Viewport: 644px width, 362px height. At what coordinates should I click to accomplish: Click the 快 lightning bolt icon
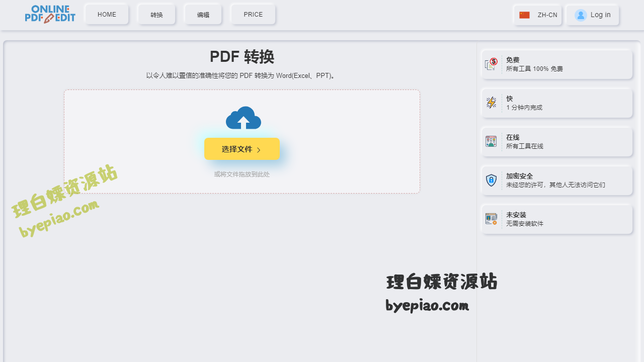click(491, 103)
